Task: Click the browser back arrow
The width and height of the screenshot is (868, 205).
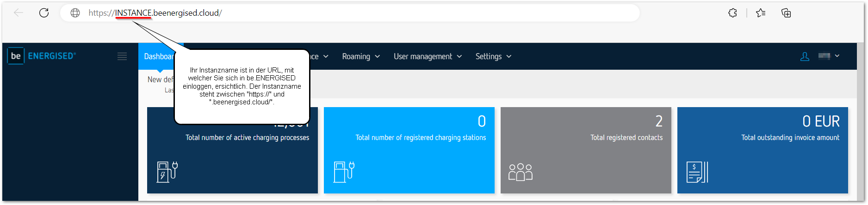Action: pos(19,13)
